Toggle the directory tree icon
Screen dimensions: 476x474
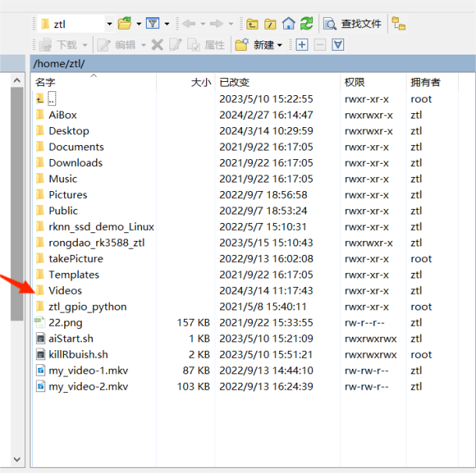399,23
